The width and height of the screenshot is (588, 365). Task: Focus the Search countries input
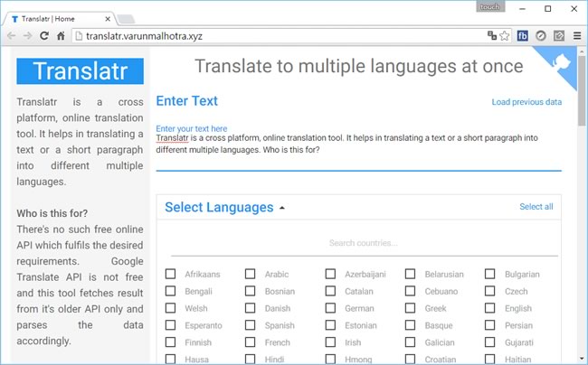pyautogui.click(x=364, y=243)
